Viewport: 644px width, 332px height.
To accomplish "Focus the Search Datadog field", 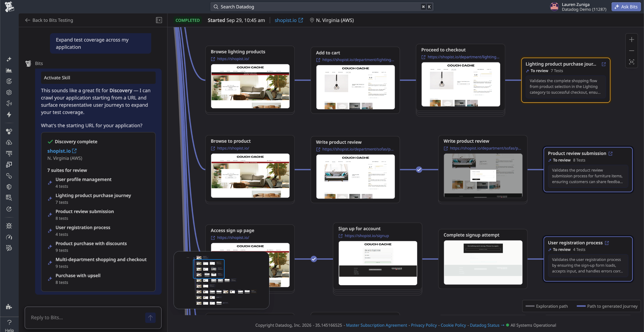I will pyautogui.click(x=322, y=7).
